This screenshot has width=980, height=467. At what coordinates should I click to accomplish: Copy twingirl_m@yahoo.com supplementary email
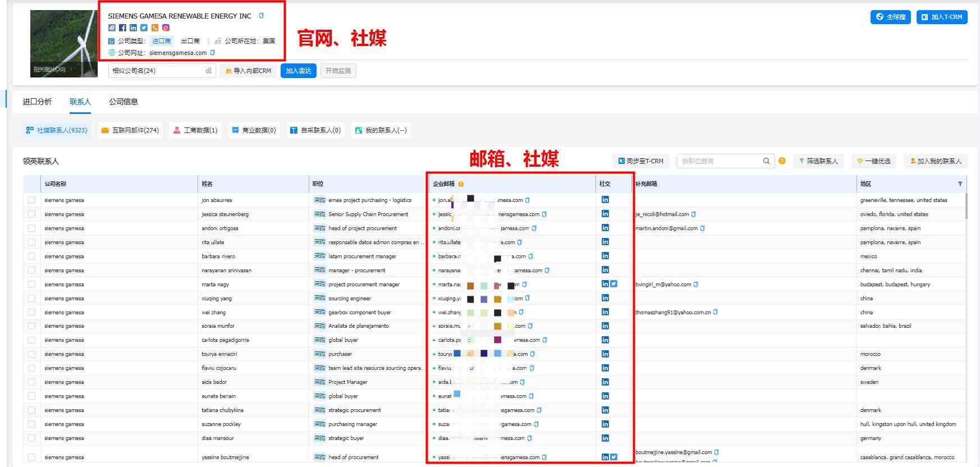(696, 284)
